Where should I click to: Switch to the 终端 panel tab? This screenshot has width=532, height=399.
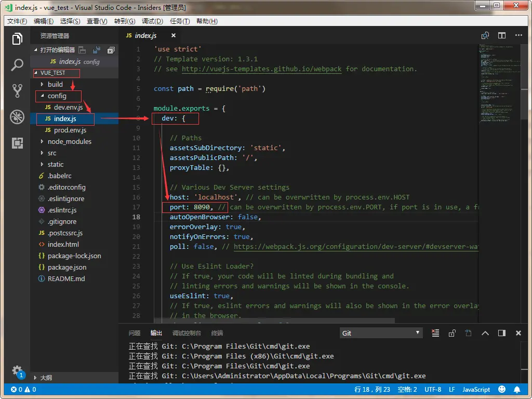pyautogui.click(x=217, y=333)
